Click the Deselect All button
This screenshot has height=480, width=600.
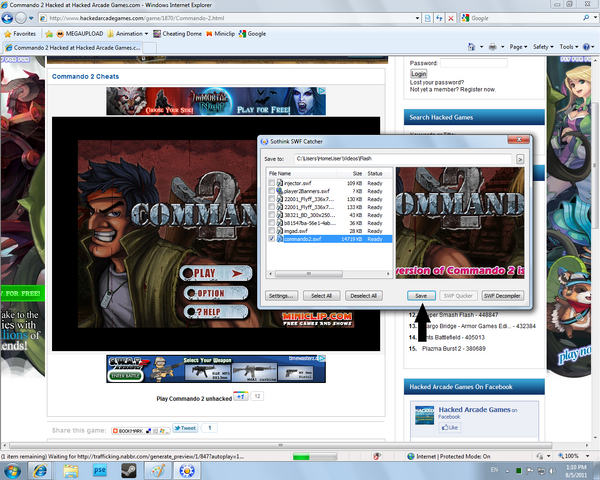tap(364, 296)
